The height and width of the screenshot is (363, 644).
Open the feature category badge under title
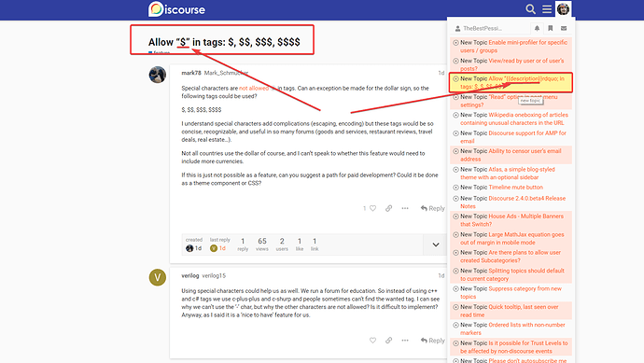tap(159, 52)
